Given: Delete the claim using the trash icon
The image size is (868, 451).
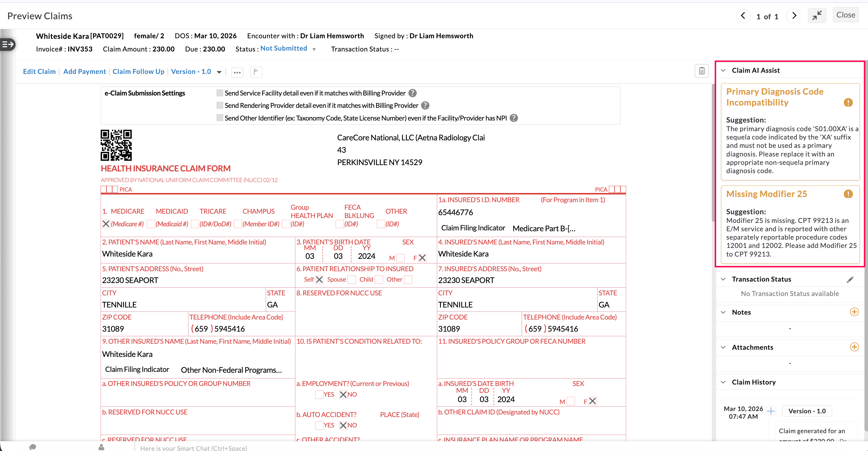Looking at the screenshot, I should point(702,71).
